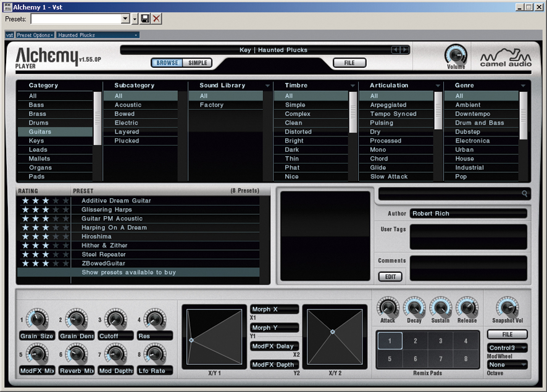Click the Category list scrollbar
This screenshot has height=392, width=547.
[x=98, y=119]
